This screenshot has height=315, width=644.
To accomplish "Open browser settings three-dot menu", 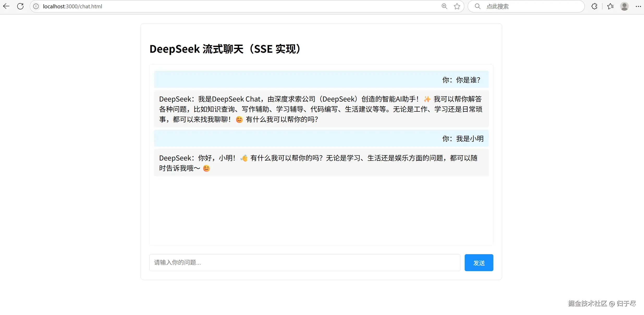I will pos(638,6).
